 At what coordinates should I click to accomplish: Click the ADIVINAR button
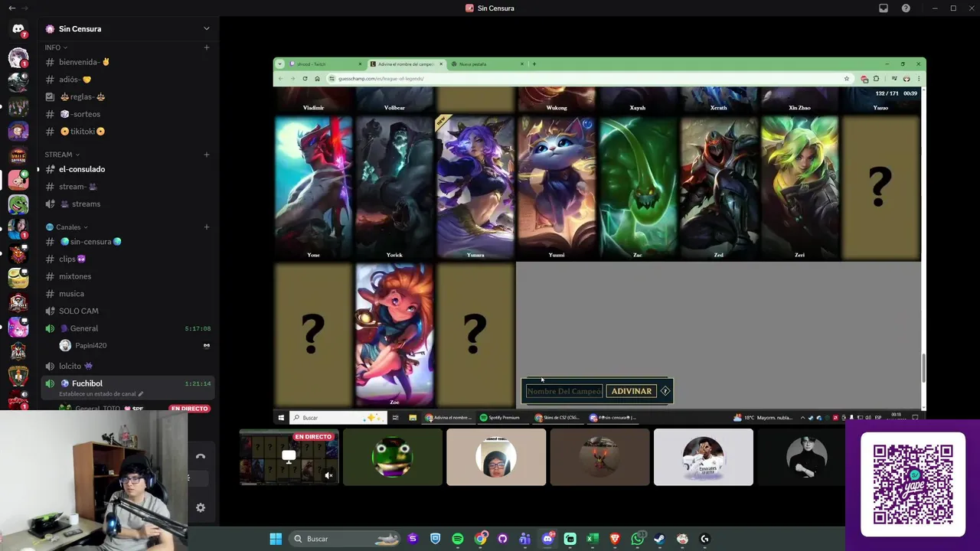point(632,391)
